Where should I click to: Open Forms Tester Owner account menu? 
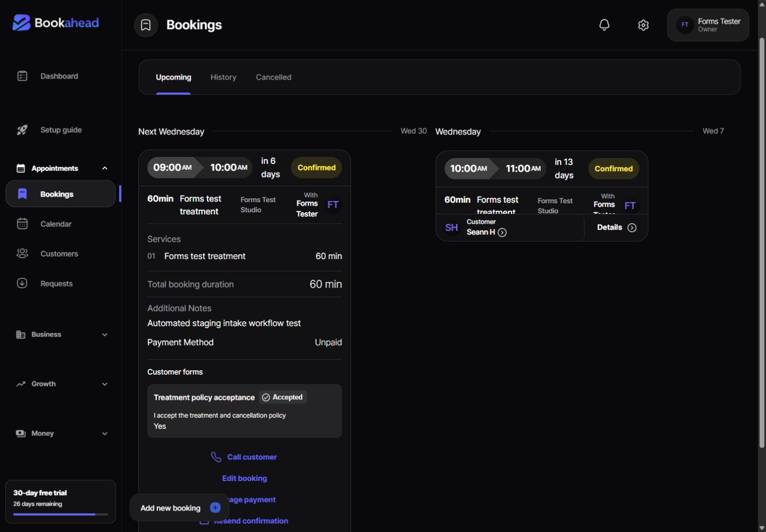click(x=708, y=25)
